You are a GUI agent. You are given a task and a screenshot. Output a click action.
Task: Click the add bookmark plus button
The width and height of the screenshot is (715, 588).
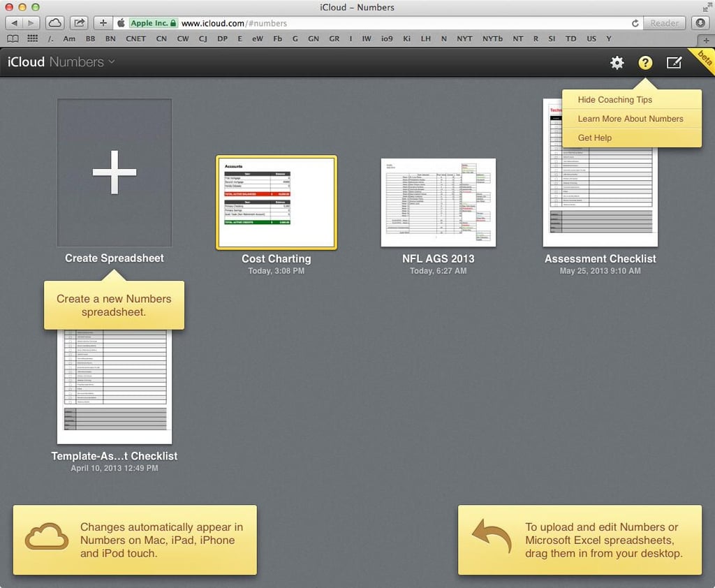pyautogui.click(x=103, y=23)
